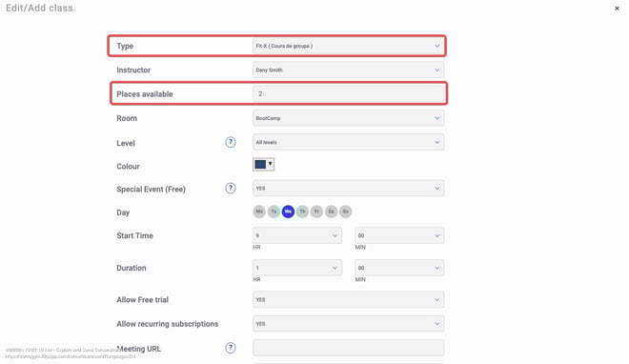Toggle the Tuesday day circle

click(274, 212)
